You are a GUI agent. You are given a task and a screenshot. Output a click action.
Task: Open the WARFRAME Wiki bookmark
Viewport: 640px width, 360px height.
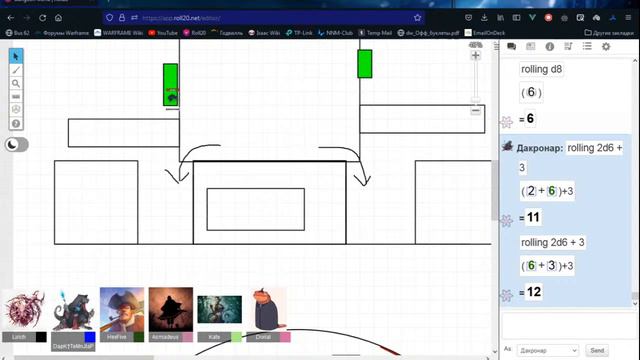click(x=118, y=33)
